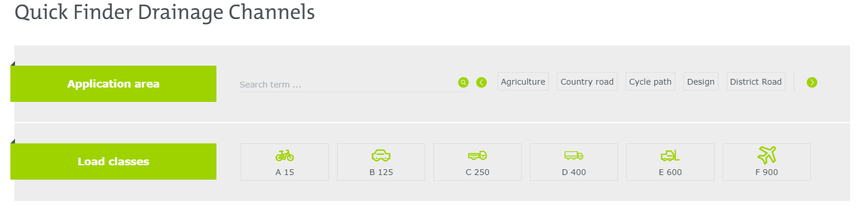Screen dimensions: 868x209
Task: Collapse the Load classes section
Action: [113, 161]
